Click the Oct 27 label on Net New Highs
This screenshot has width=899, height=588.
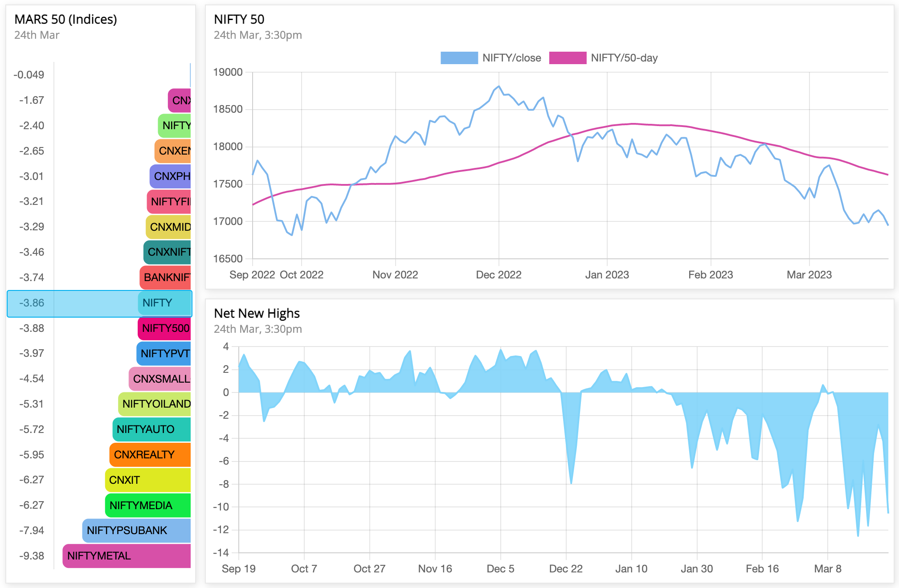point(369,569)
